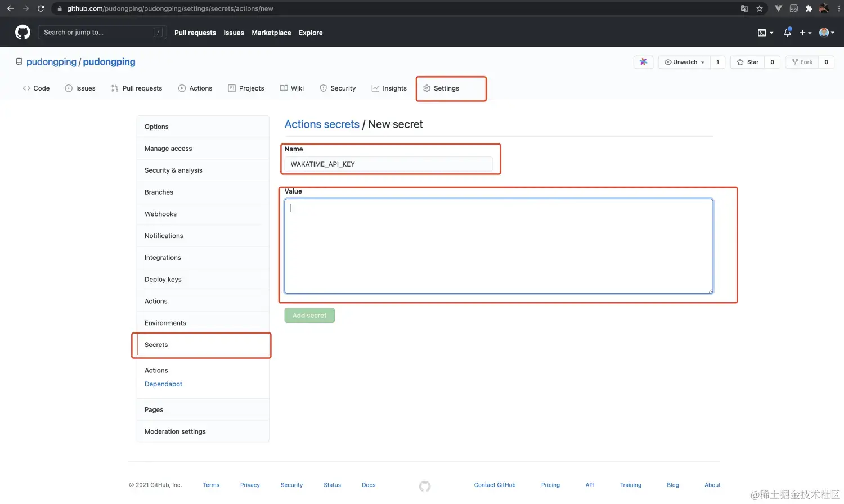This screenshot has width=844, height=504.
Task: Select Options in settings sidebar
Action: [x=203, y=127]
